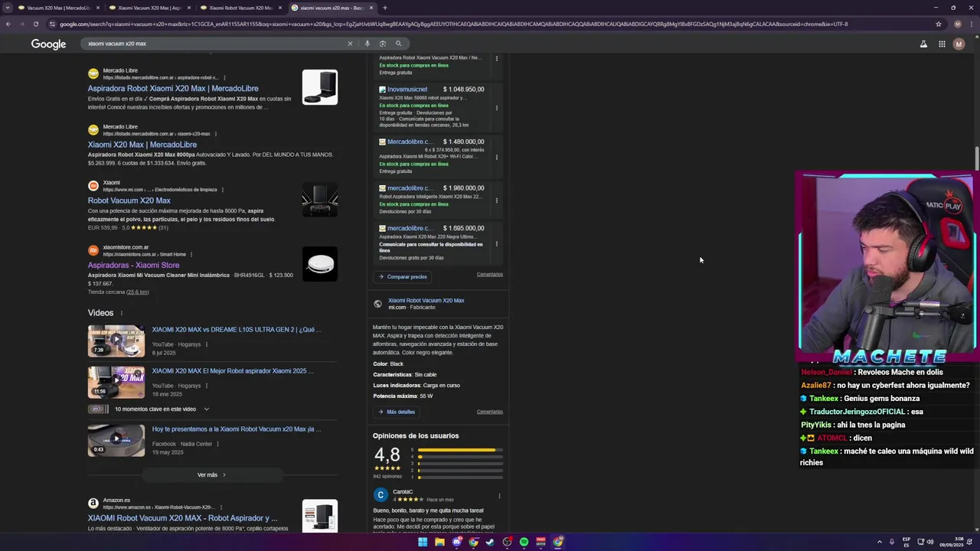The image size is (980, 551).
Task: Reload the current page
Action: (x=35, y=24)
